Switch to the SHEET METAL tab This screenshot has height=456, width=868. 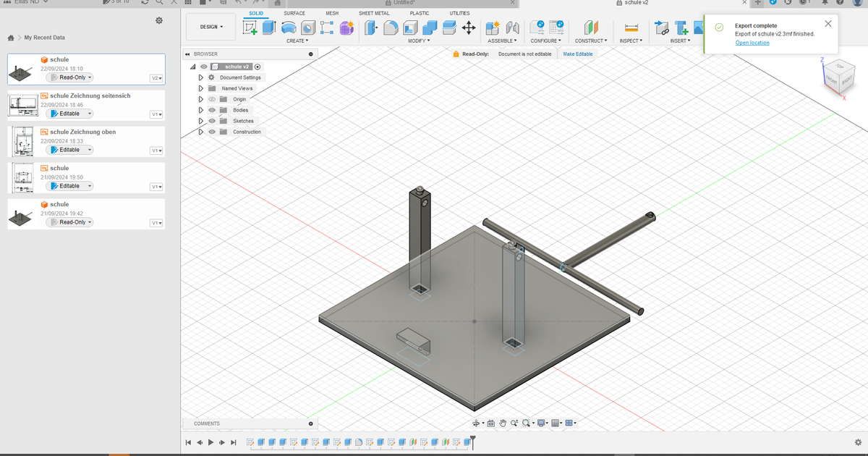click(374, 13)
